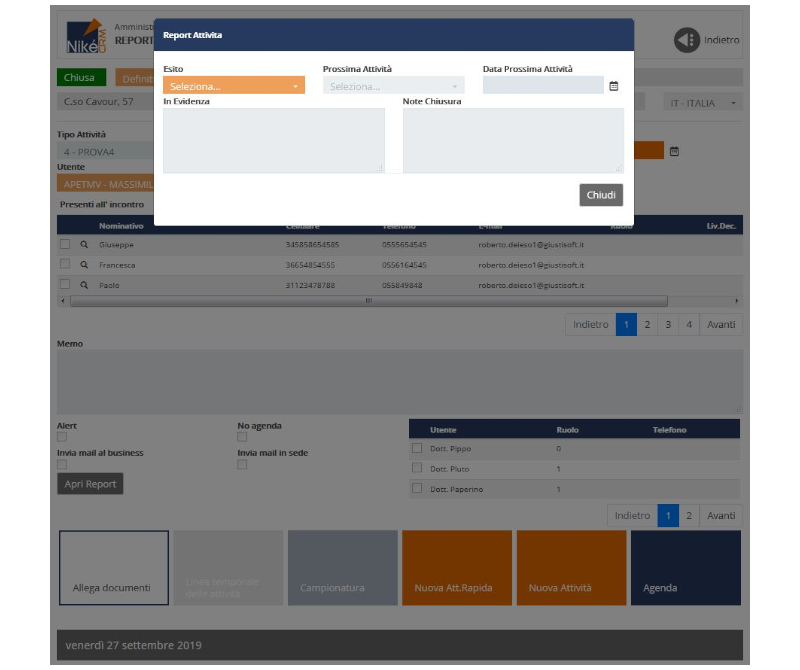Click the phone number 345858654585
This screenshot has height=670, width=800.
312,245
